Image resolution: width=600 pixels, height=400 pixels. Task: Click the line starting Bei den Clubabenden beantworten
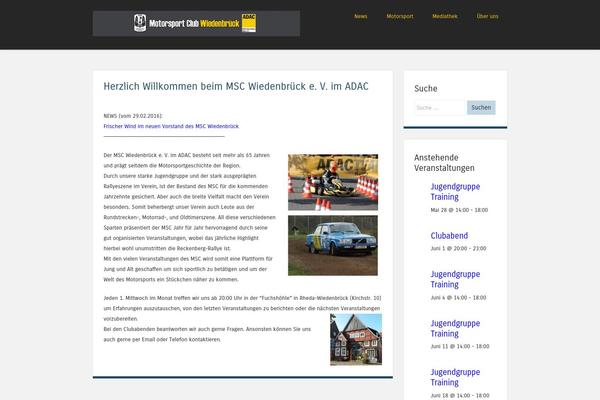(207, 329)
